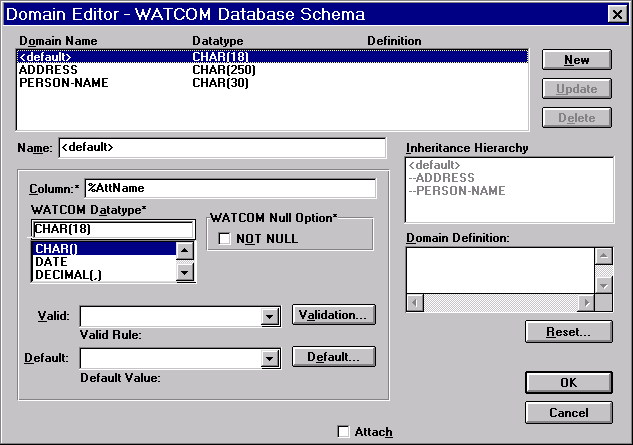Click the Default... button

click(x=333, y=356)
